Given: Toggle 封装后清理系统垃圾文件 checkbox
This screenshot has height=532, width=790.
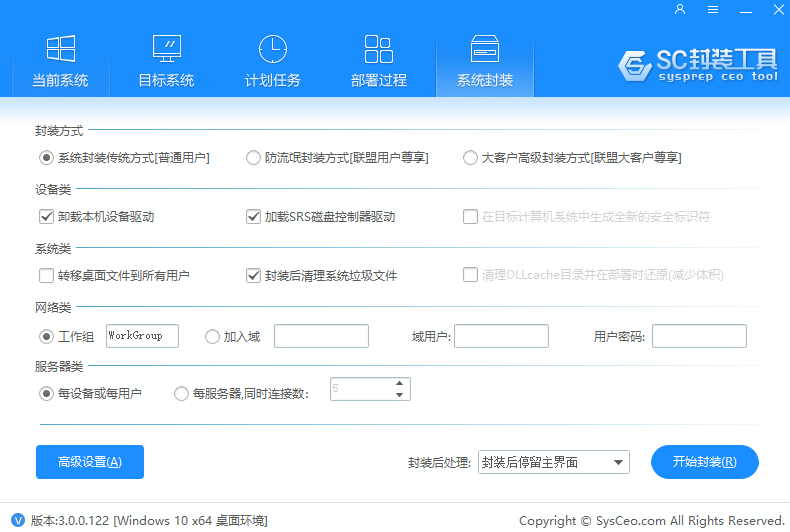Looking at the screenshot, I should (x=253, y=275).
